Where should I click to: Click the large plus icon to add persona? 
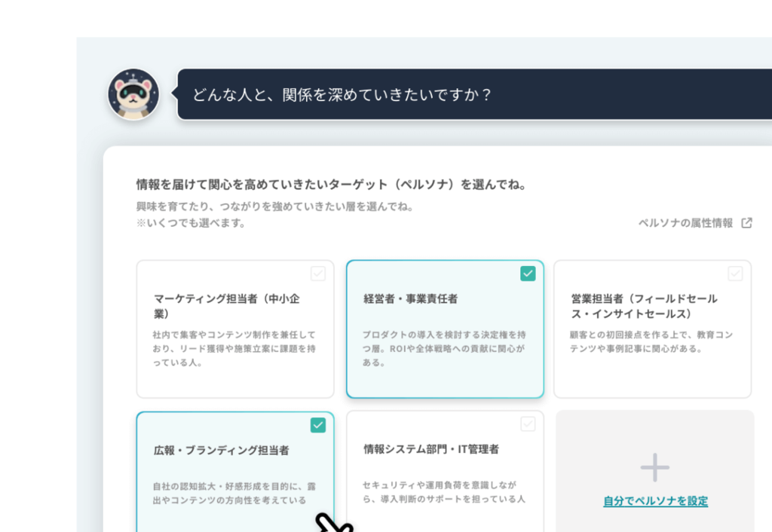coord(654,467)
